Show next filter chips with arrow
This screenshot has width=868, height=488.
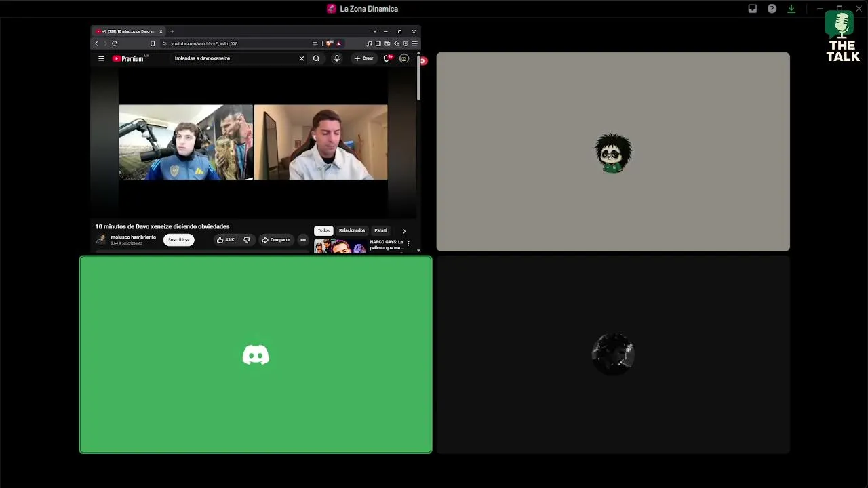pos(404,231)
